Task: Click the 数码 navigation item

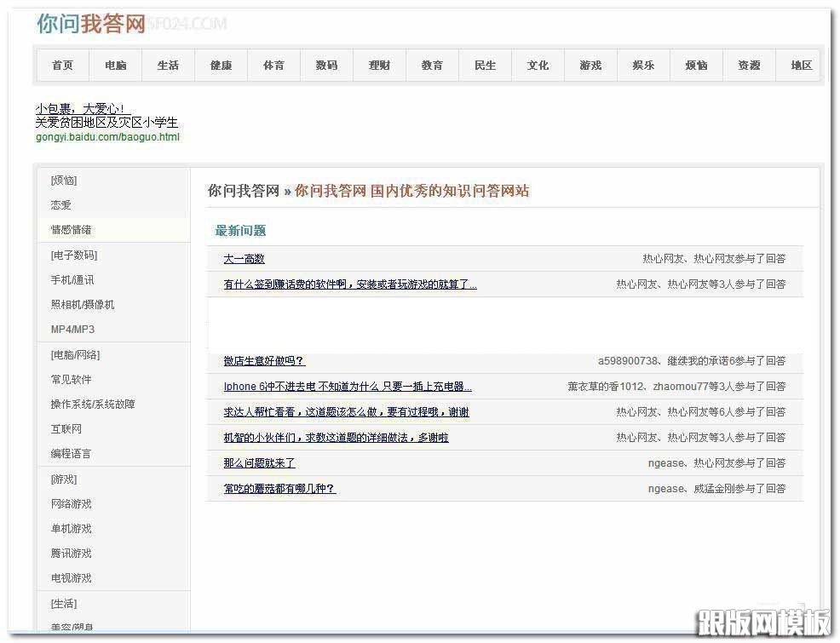Action: pyautogui.click(x=326, y=65)
